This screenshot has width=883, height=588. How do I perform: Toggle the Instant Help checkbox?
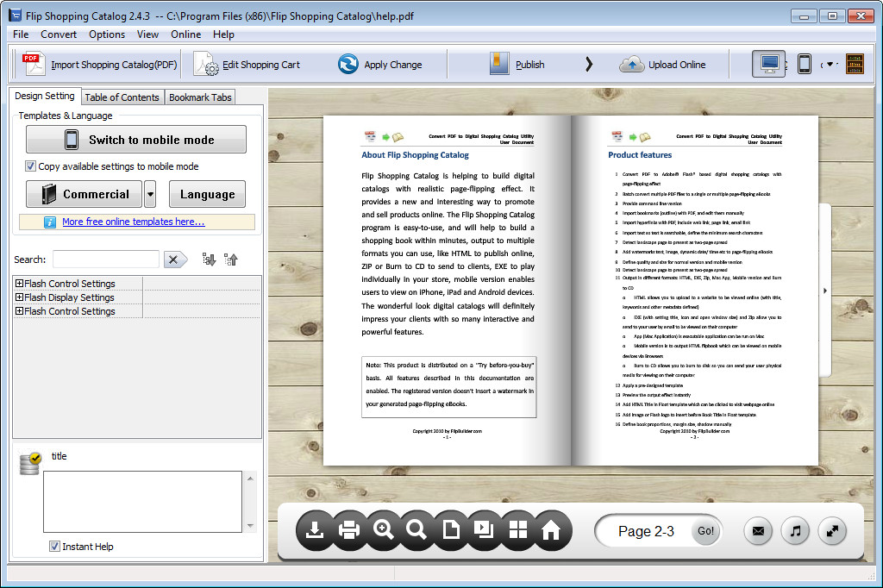tap(54, 546)
